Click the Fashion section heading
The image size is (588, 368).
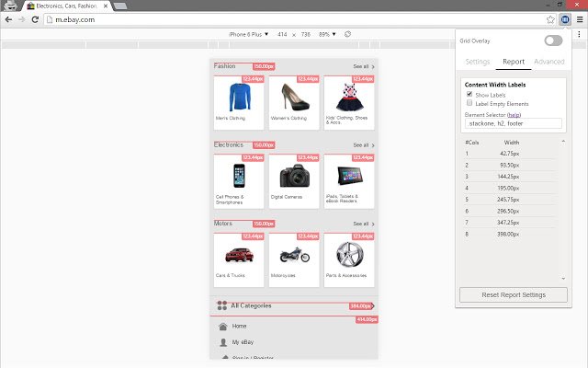[224, 66]
